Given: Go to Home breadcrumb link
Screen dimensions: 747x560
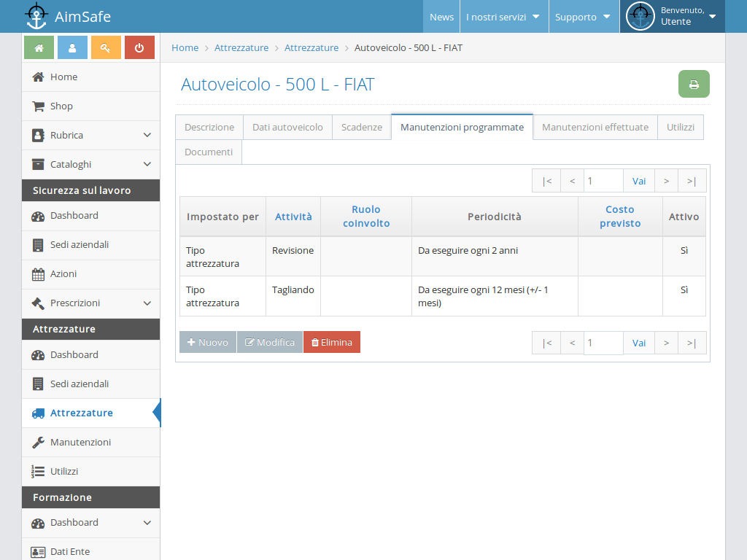Looking at the screenshot, I should coord(185,47).
